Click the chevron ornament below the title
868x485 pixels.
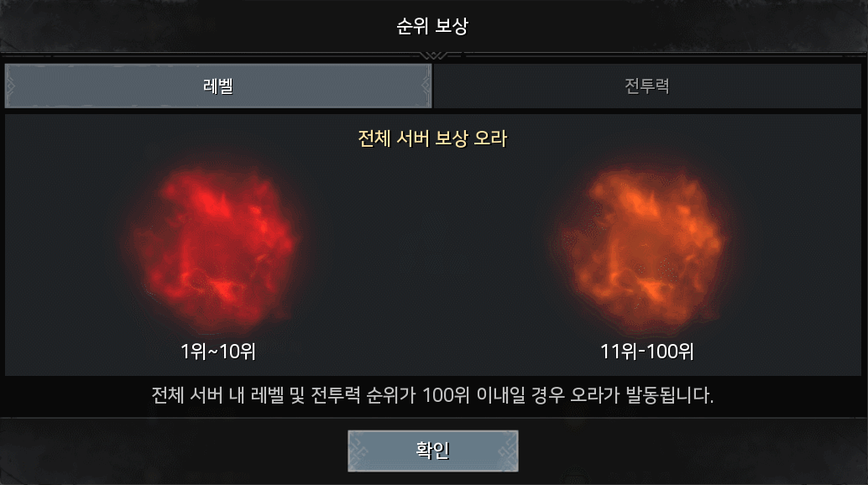(433, 55)
